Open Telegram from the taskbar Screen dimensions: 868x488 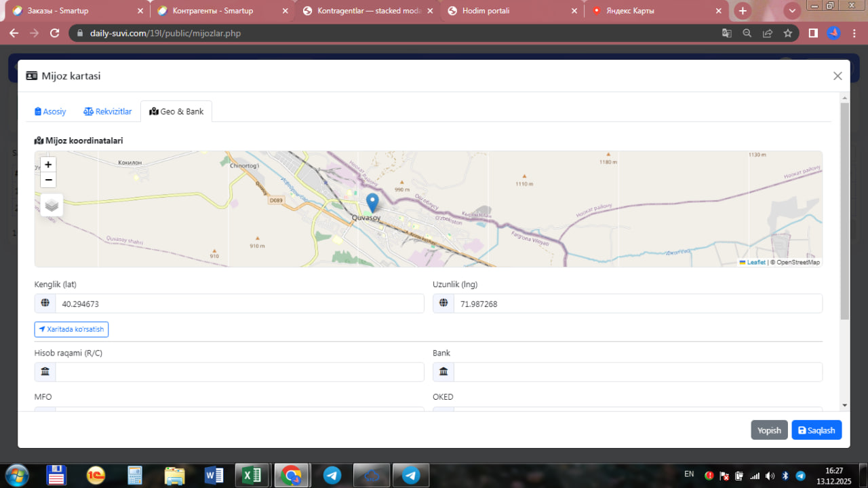332,475
